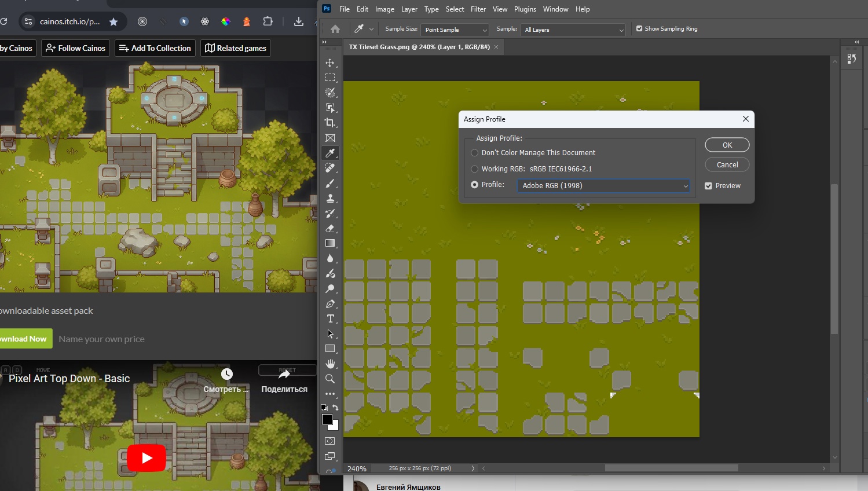Viewport: 868px width, 491px height.
Task: Toggle Quick Mask mode
Action: pos(330,441)
